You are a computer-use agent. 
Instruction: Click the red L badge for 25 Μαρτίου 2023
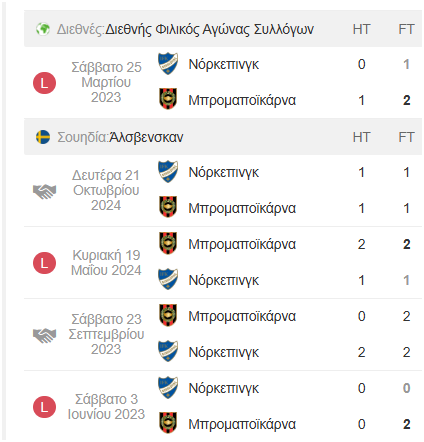44,83
